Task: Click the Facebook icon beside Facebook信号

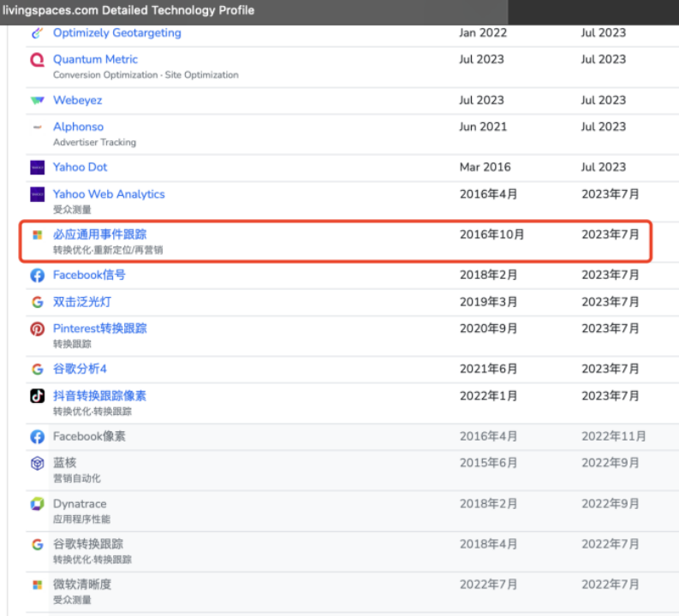Action: coord(37,275)
